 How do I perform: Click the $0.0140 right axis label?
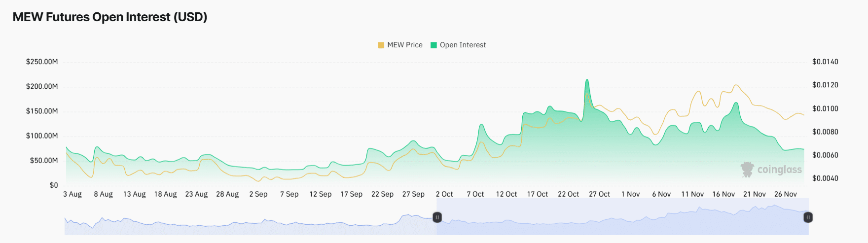[x=825, y=62]
